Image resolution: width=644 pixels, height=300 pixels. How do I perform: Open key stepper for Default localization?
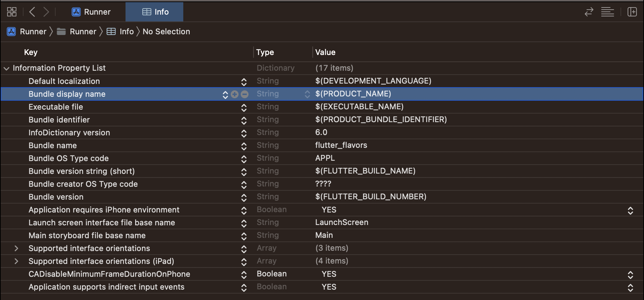(x=244, y=82)
